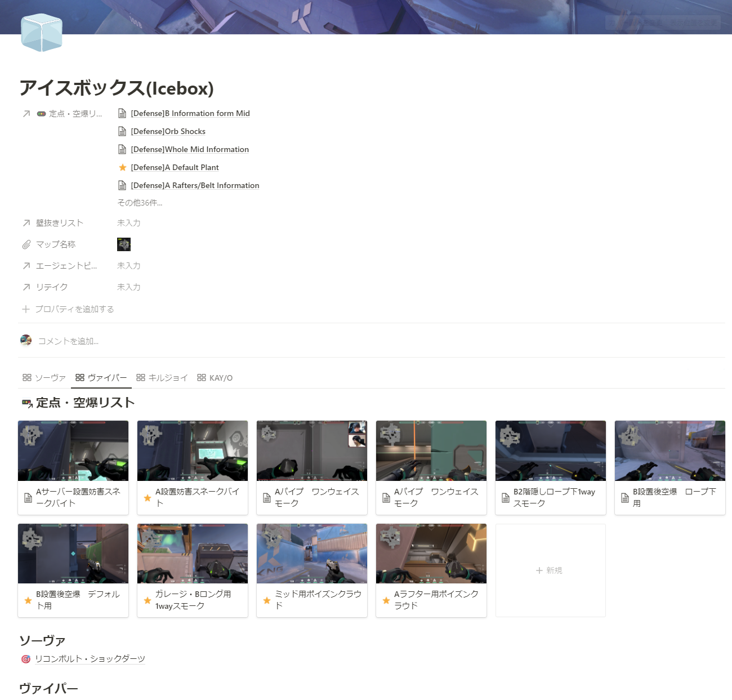Toggle the star on Aラフター用ポイズンクラウド card
Viewport: 732px width, 700px height.
(386, 600)
